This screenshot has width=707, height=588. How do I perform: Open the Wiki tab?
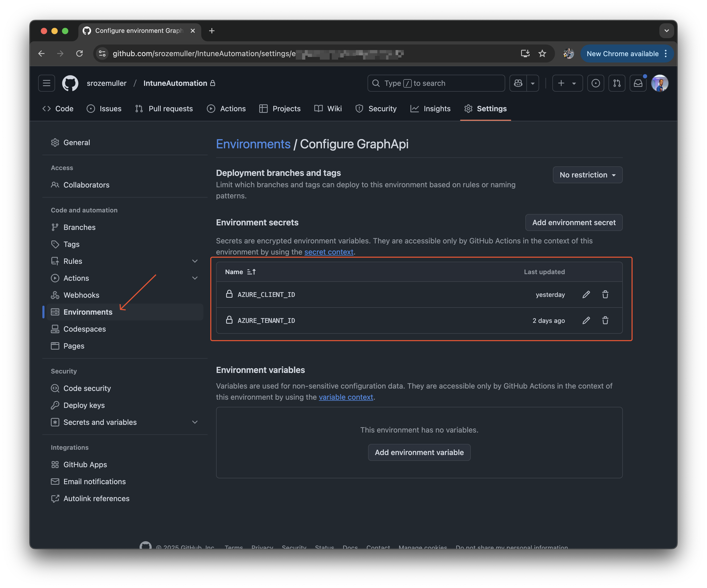pos(328,109)
